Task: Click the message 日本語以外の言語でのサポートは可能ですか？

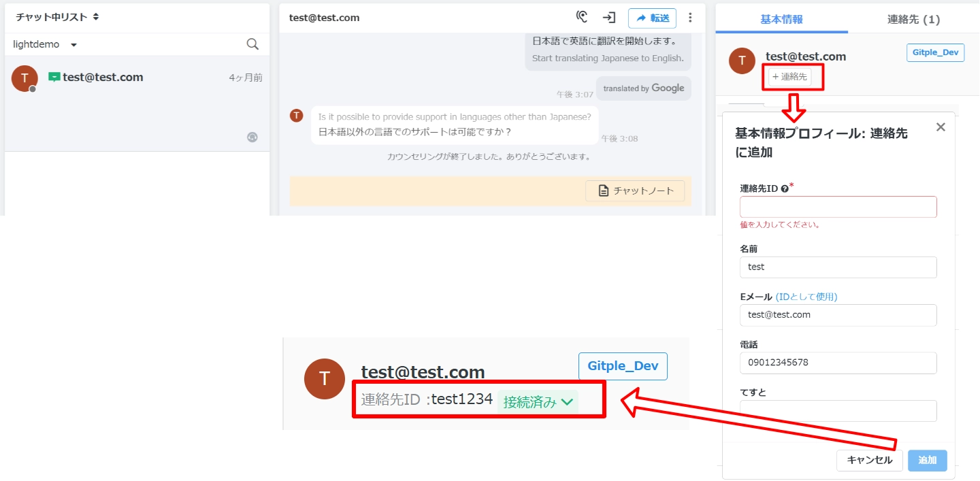Action: (x=415, y=132)
